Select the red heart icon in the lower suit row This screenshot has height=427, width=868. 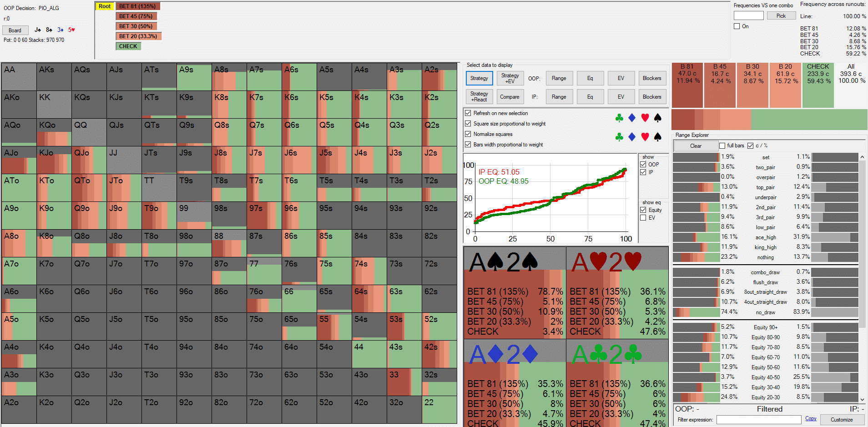645,137
